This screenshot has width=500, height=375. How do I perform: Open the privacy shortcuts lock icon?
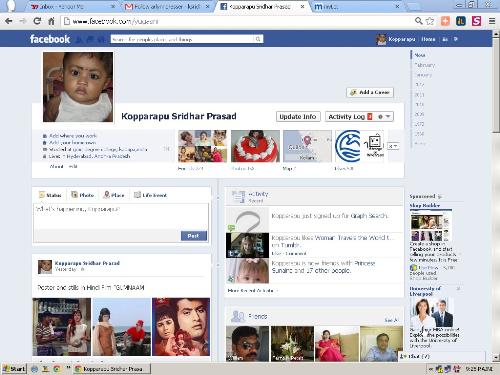tap(445, 39)
